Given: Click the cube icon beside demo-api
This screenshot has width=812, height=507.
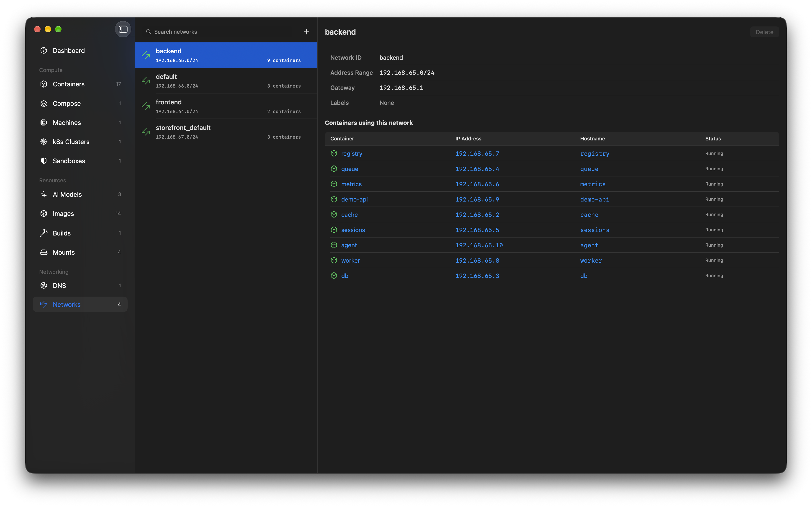Looking at the screenshot, I should coord(334,199).
